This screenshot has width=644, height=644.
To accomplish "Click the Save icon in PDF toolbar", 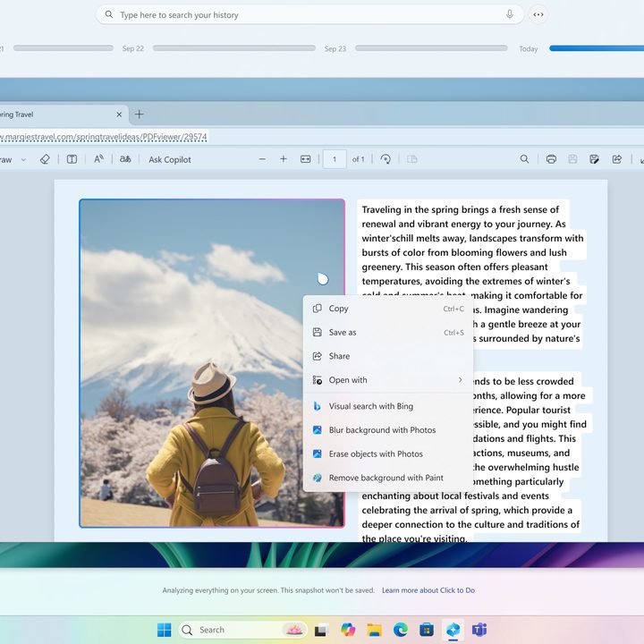I will [572, 159].
